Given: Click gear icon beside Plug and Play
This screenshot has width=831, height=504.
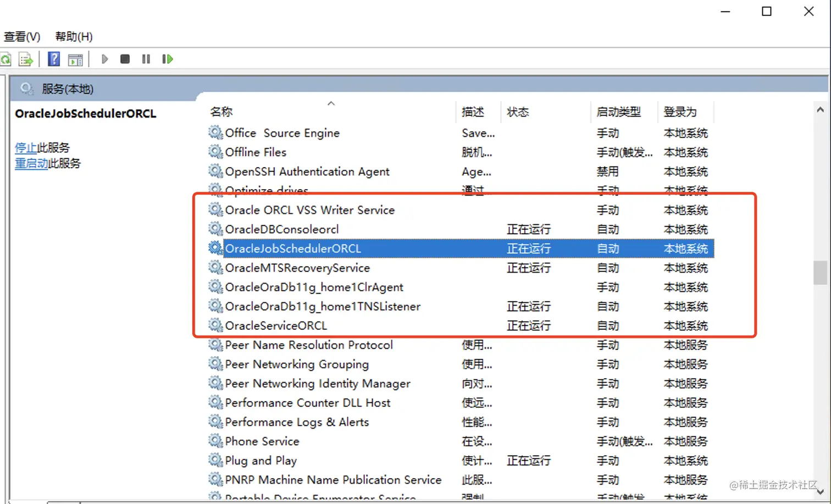Looking at the screenshot, I should click(215, 460).
